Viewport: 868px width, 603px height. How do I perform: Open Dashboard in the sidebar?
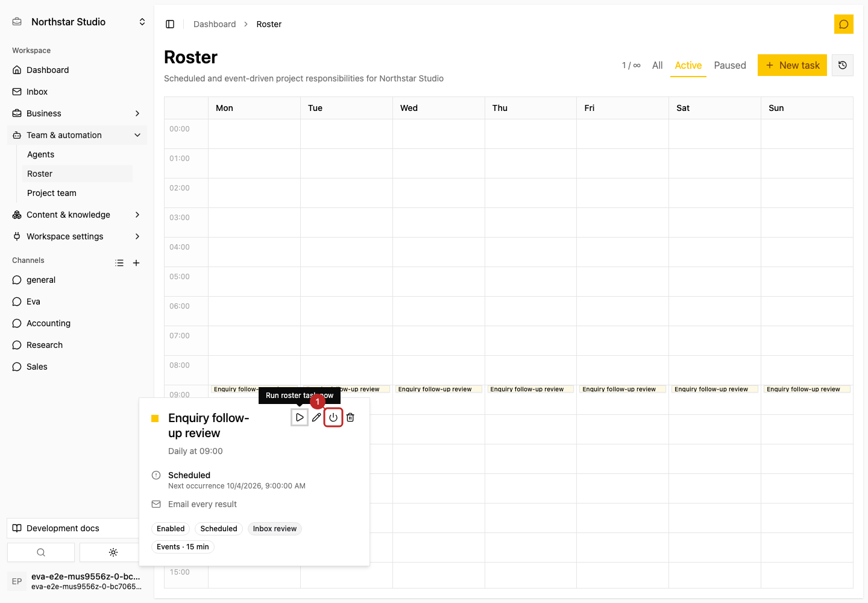tap(77, 70)
